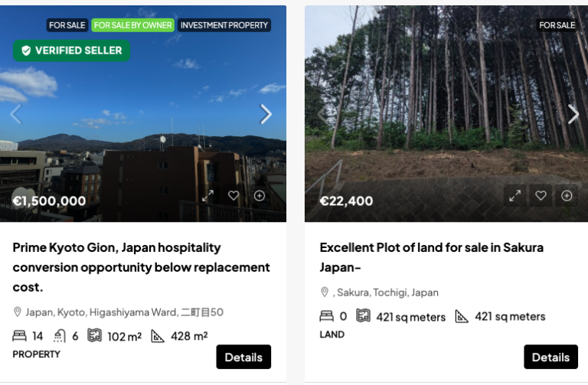The width and height of the screenshot is (588, 385).
Task: Open Details for the Sakura land plot
Action: pyautogui.click(x=550, y=357)
